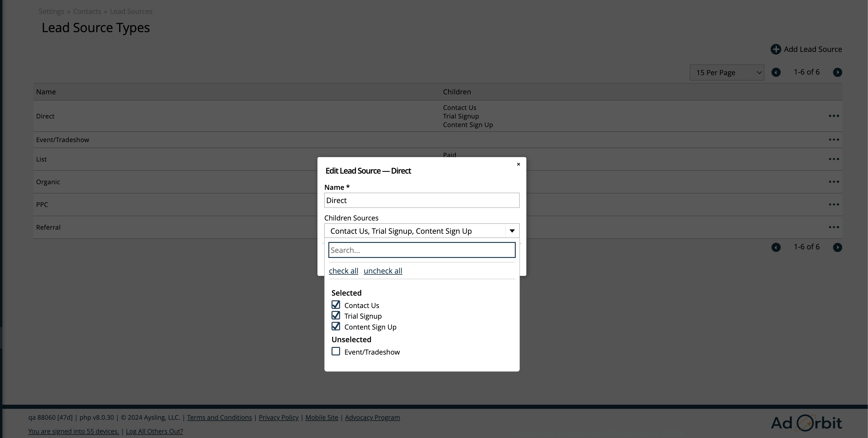Click the Add Lead Source plus icon
Viewport: 868px width, 438px height.
(775, 49)
